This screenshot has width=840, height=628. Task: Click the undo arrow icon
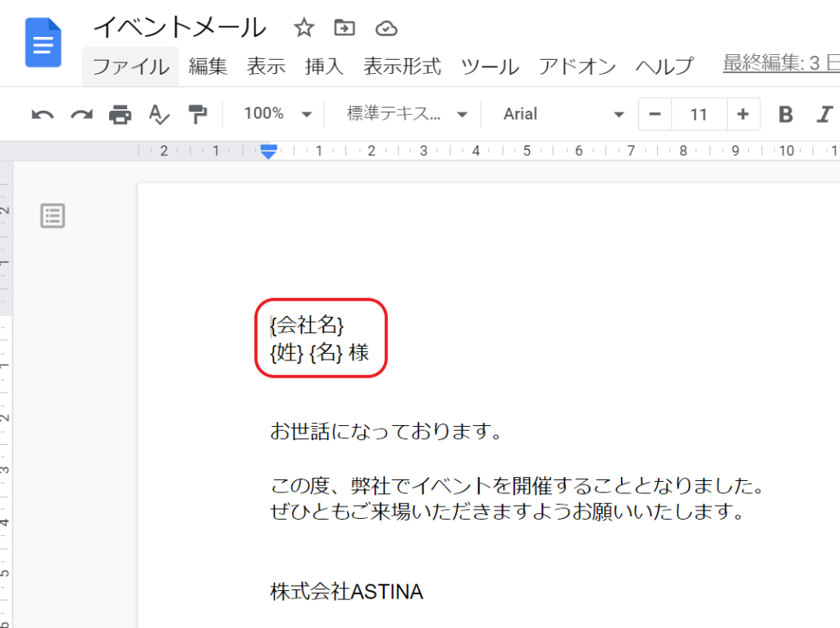[43, 114]
